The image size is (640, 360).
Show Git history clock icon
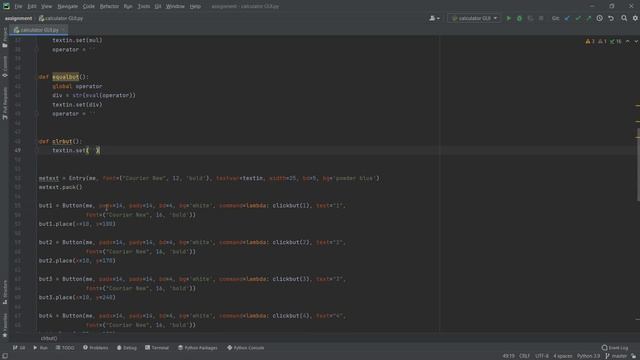tap(600, 18)
